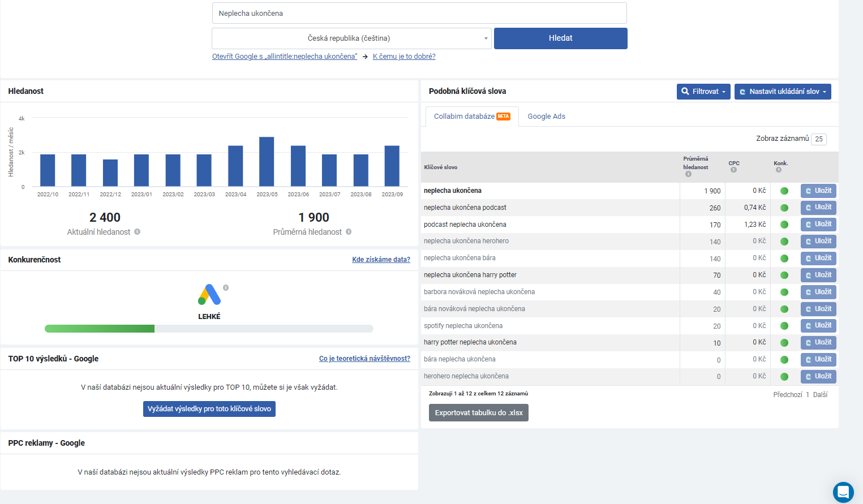Click info icon beside Google Ads logo

[x=226, y=288]
